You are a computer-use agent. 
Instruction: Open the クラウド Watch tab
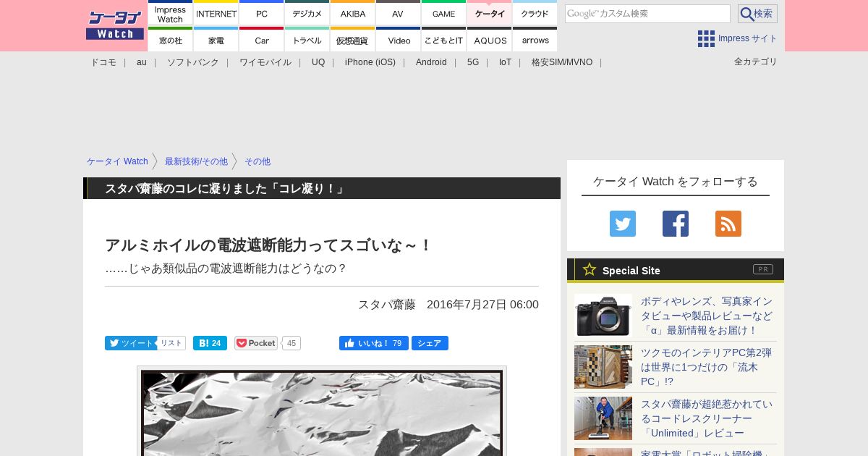tap(535, 12)
